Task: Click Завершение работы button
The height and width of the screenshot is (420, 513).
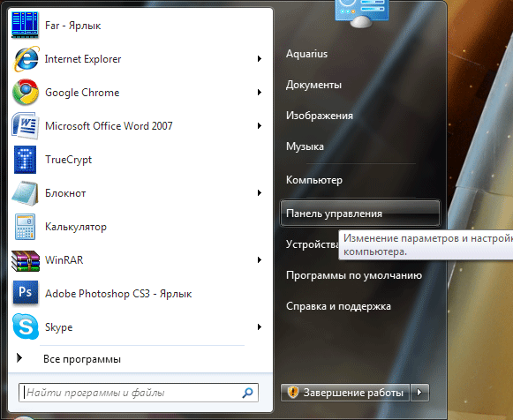Action: [345, 393]
